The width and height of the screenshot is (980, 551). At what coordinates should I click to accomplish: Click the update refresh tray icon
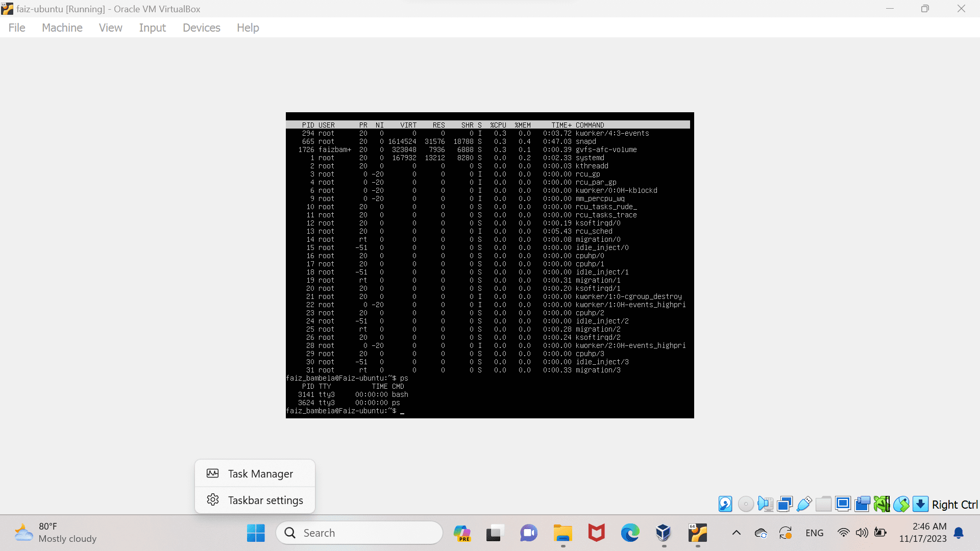coord(786,533)
